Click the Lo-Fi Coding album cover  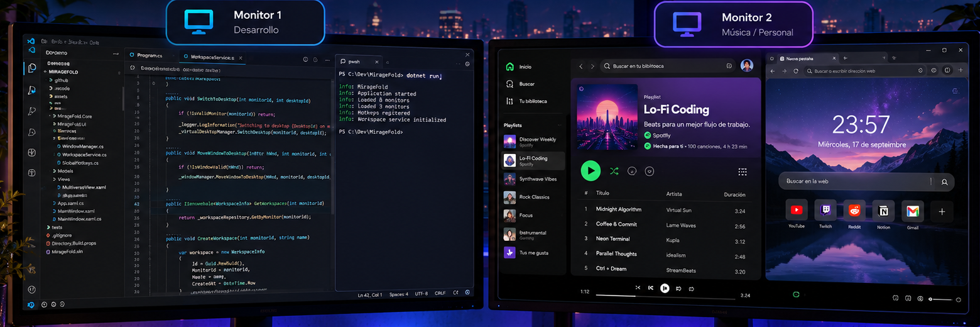click(x=607, y=117)
